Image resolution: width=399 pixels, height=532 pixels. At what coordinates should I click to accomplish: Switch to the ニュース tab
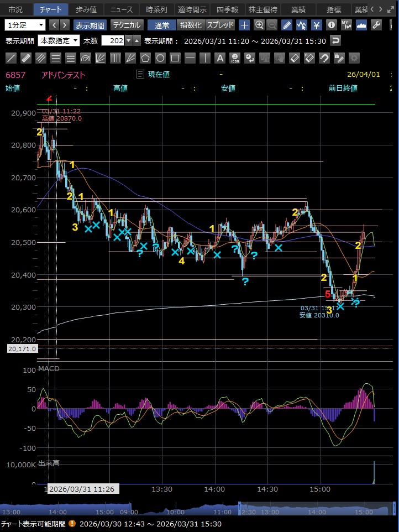point(121,9)
